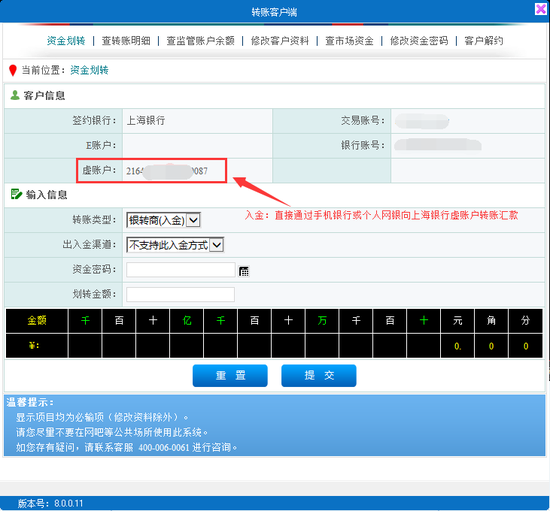Click the 资金划转 breadcrumb link
Image resolution: width=550 pixels, height=511 pixels.
coord(89,70)
